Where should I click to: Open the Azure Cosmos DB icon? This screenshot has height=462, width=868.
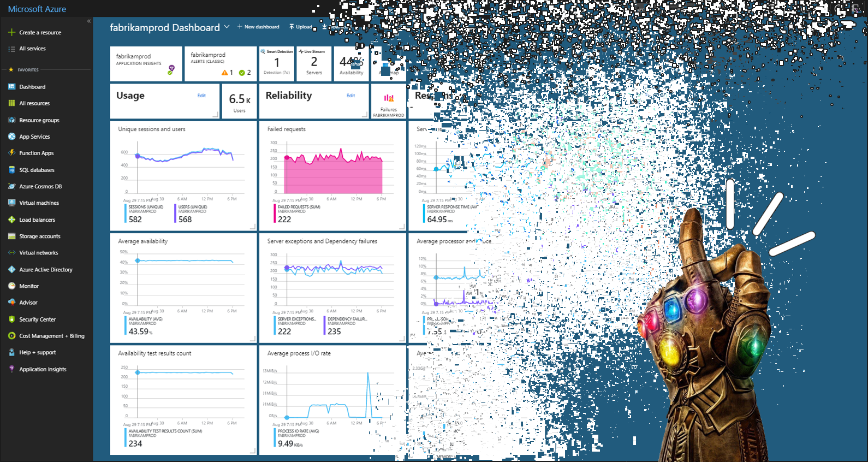click(11, 186)
